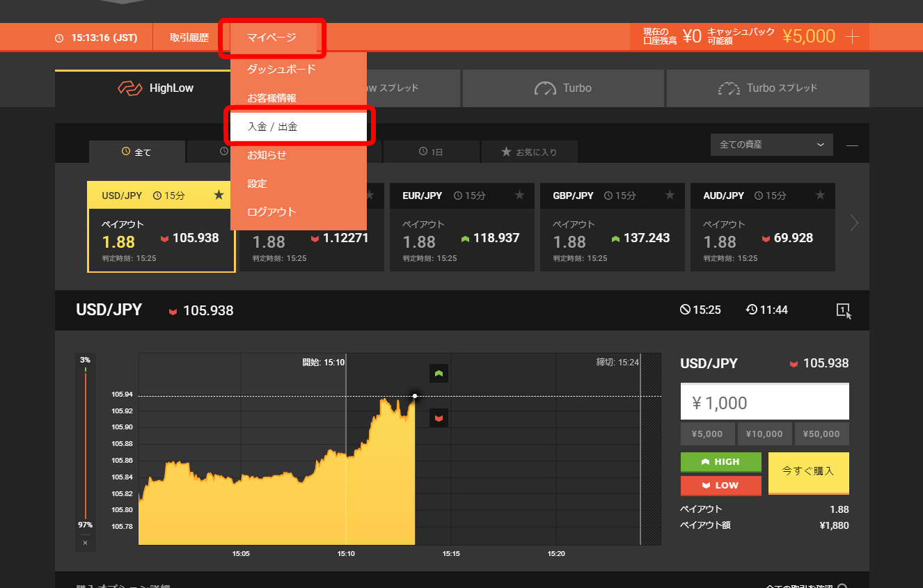Viewport: 923px width, 588px height.
Task: Open the 全ての資産 asset filter dropdown
Action: click(771, 145)
